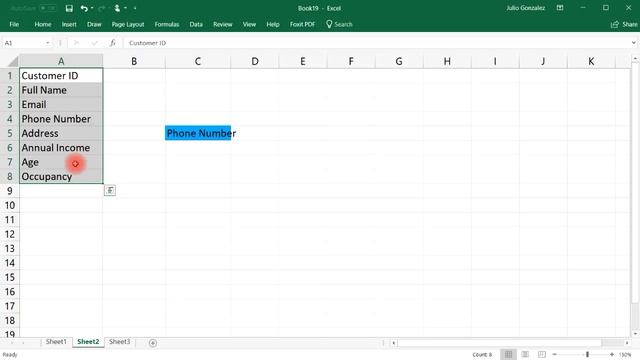Click the Touch/Mouse mode icon
The width and height of the screenshot is (640, 360).
click(117, 8)
